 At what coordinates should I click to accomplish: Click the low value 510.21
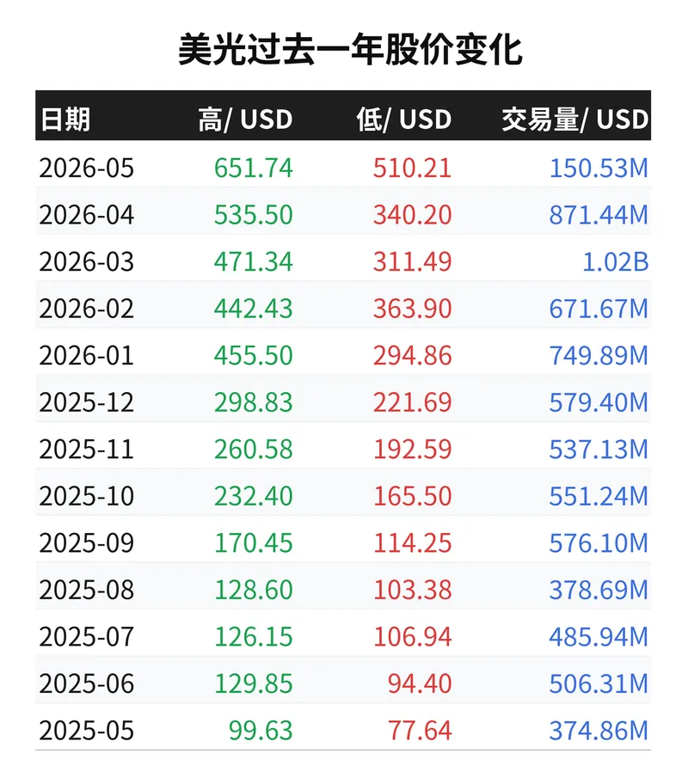[x=412, y=168]
